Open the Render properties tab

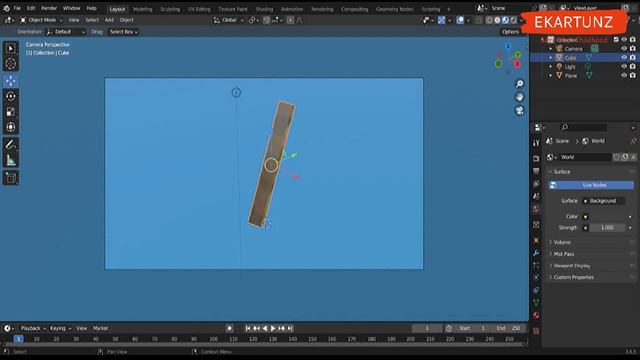[536, 158]
